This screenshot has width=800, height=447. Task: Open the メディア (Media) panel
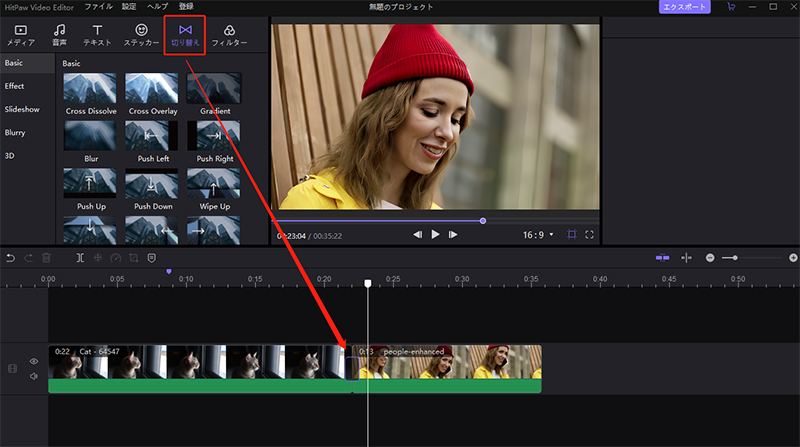pos(21,35)
